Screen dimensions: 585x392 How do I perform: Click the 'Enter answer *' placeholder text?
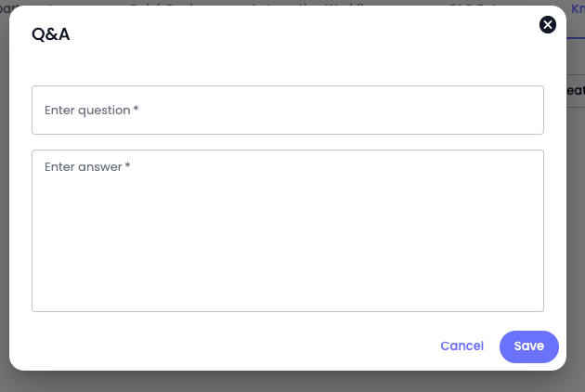(87, 167)
